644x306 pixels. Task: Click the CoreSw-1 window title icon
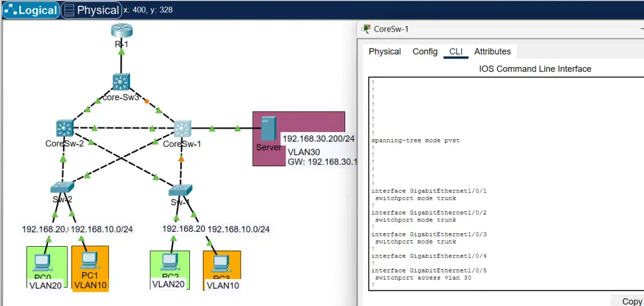(366, 29)
